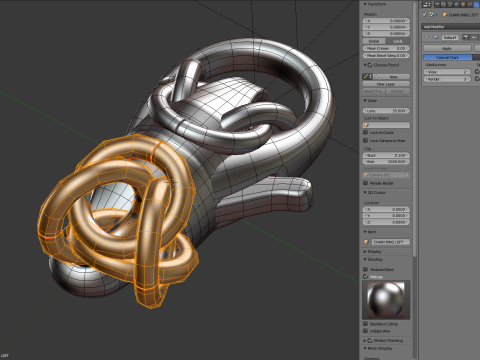Screen dimensions: 480x360
Task: Enable Backface Culling checkbox
Action: [366, 324]
